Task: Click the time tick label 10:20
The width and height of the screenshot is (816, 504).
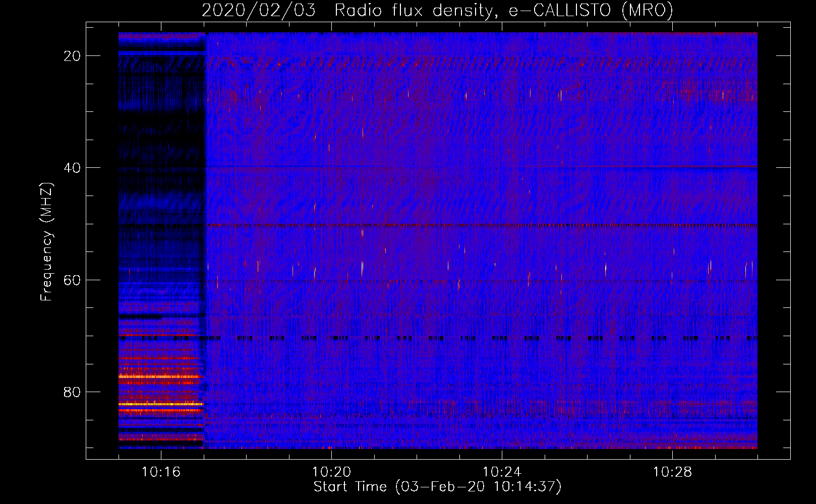Action: pos(331,472)
